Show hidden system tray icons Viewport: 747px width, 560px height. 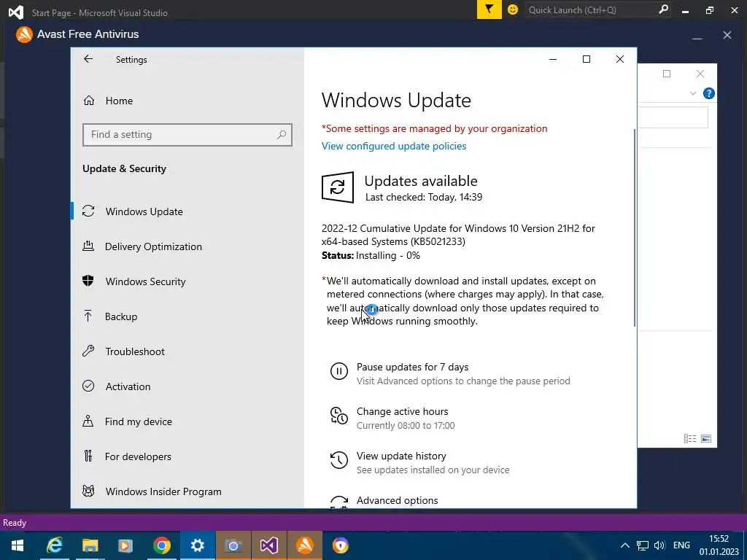(x=625, y=545)
